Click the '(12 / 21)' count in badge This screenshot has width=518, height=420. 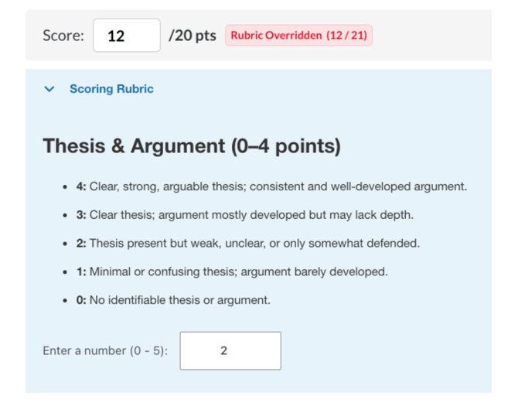(x=346, y=36)
